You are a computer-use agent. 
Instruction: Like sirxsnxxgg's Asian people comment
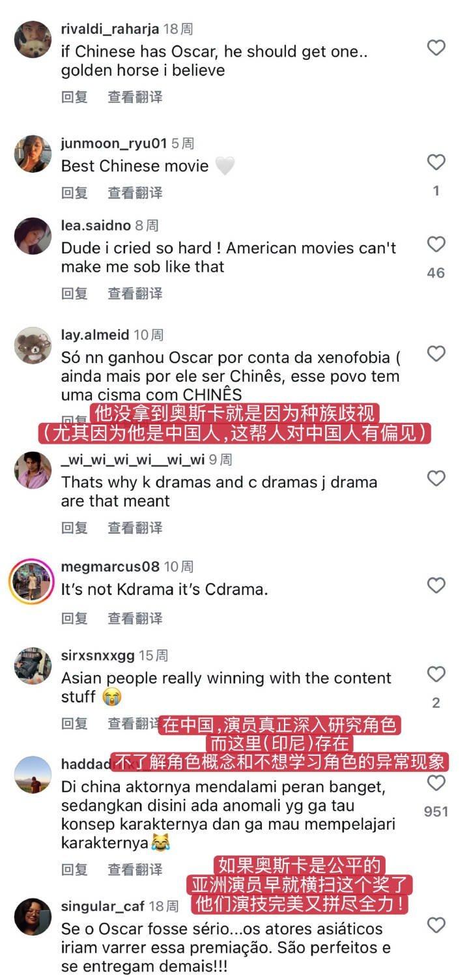pos(436,674)
